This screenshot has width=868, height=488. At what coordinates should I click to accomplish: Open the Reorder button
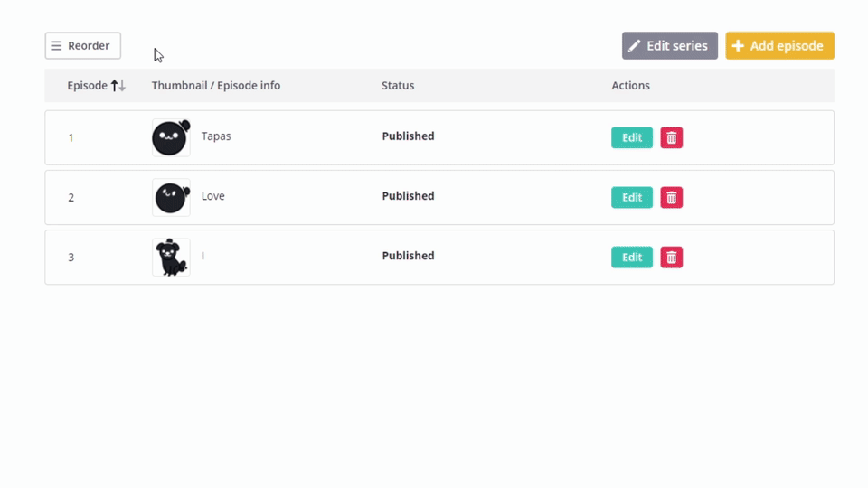tap(83, 45)
